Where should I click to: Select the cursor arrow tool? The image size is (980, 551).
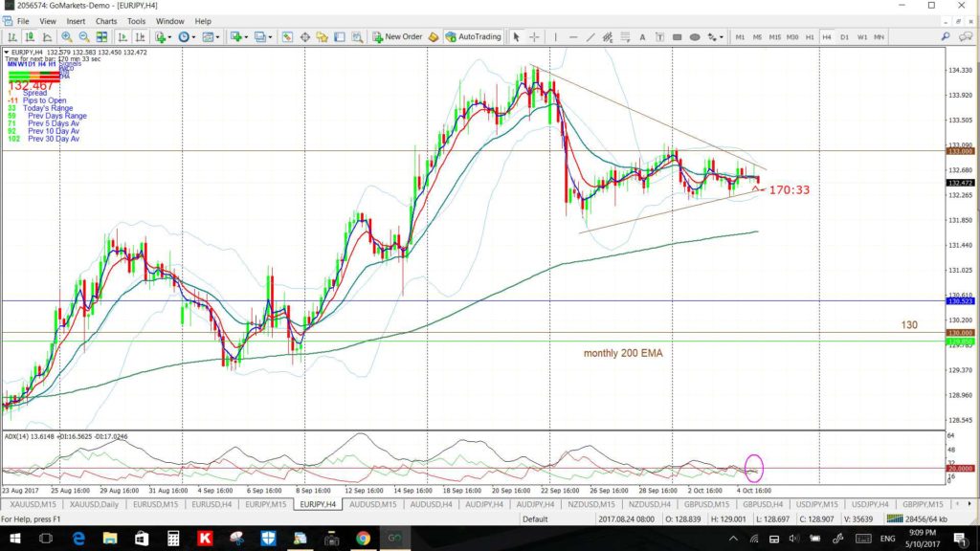pyautogui.click(x=516, y=37)
